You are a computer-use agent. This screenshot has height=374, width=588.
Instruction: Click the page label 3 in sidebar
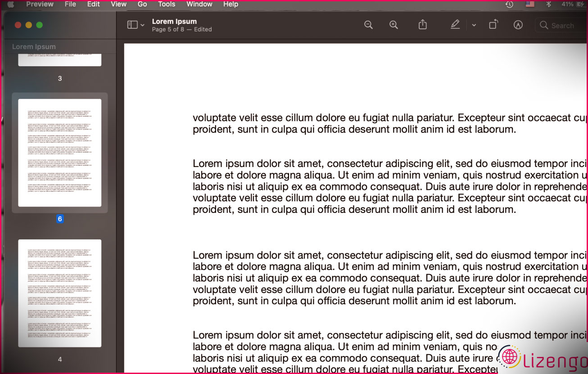click(60, 78)
